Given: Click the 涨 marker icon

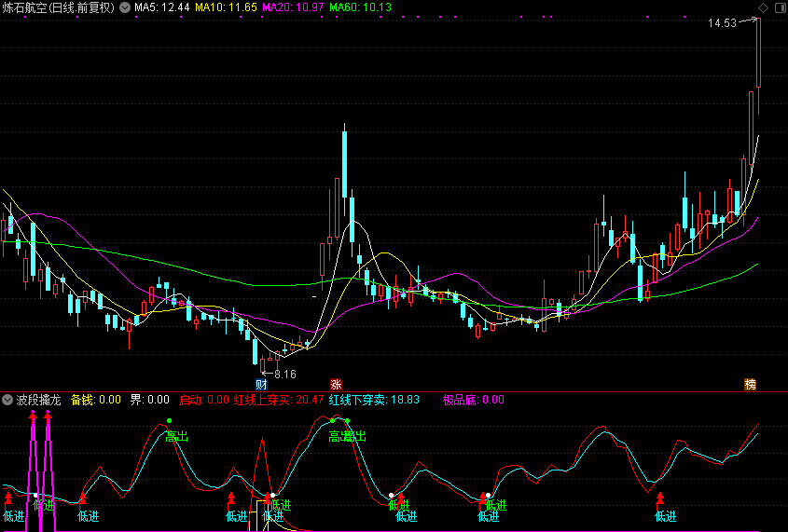Looking at the screenshot, I should (336, 384).
